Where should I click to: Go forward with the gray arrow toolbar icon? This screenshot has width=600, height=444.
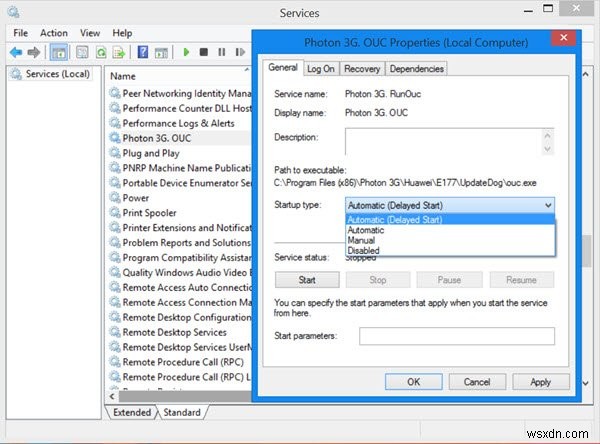(x=34, y=52)
